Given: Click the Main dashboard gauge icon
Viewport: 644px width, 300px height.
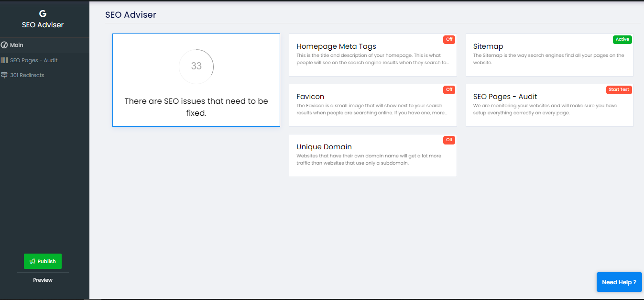Looking at the screenshot, I should pyautogui.click(x=4, y=45).
